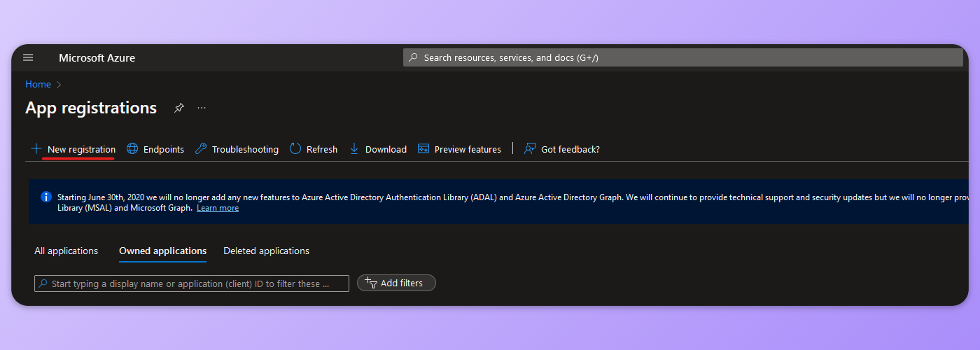Click the Got feedback person icon
The image size is (980, 350).
(x=530, y=148)
